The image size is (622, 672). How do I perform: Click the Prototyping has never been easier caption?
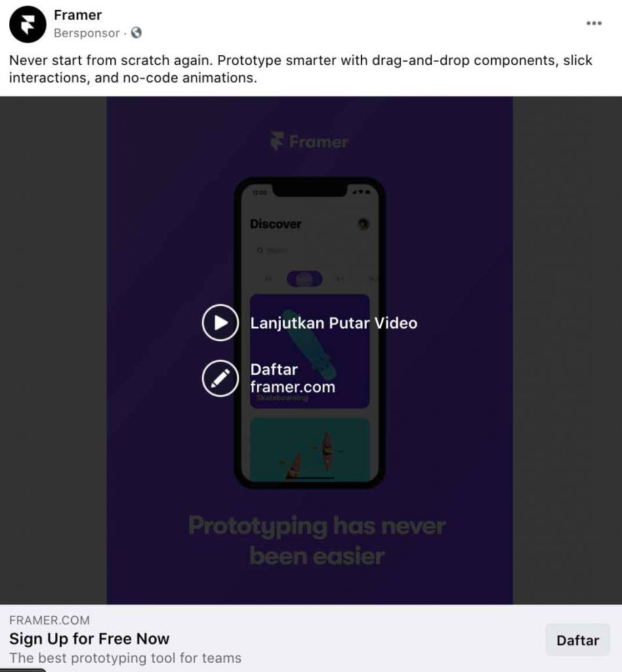(317, 541)
